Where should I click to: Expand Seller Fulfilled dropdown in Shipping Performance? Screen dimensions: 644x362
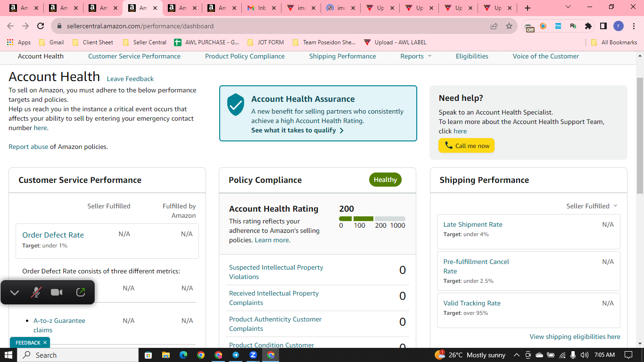(x=592, y=206)
